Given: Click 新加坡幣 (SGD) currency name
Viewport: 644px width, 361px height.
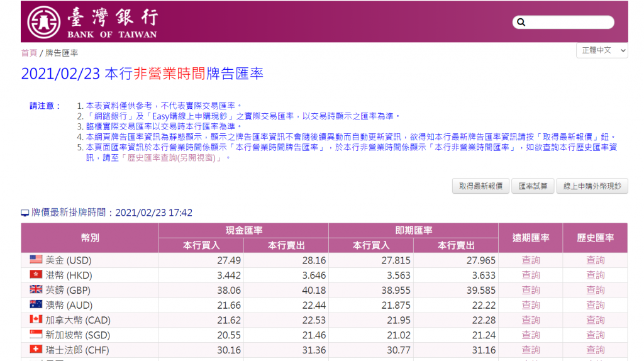Looking at the screenshot, I should coord(77,335).
